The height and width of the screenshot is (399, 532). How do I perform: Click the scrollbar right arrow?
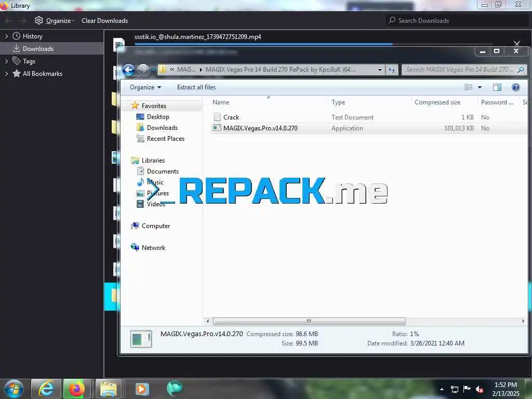pyautogui.click(x=523, y=321)
